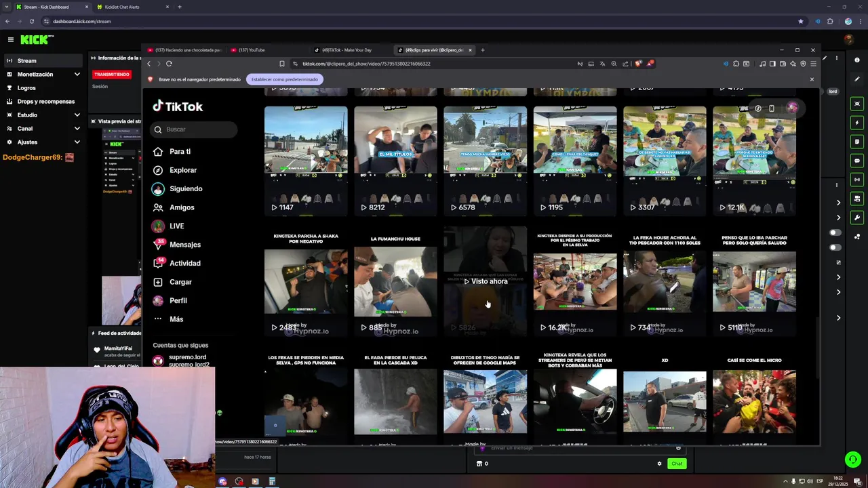Reload the TikTok page
Image resolution: width=868 pixels, height=488 pixels.
[x=169, y=64]
